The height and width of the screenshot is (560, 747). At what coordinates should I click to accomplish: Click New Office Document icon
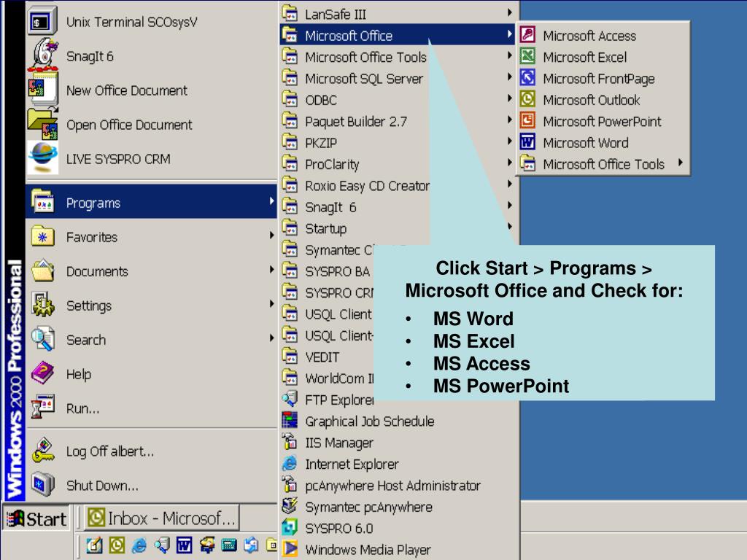click(43, 89)
